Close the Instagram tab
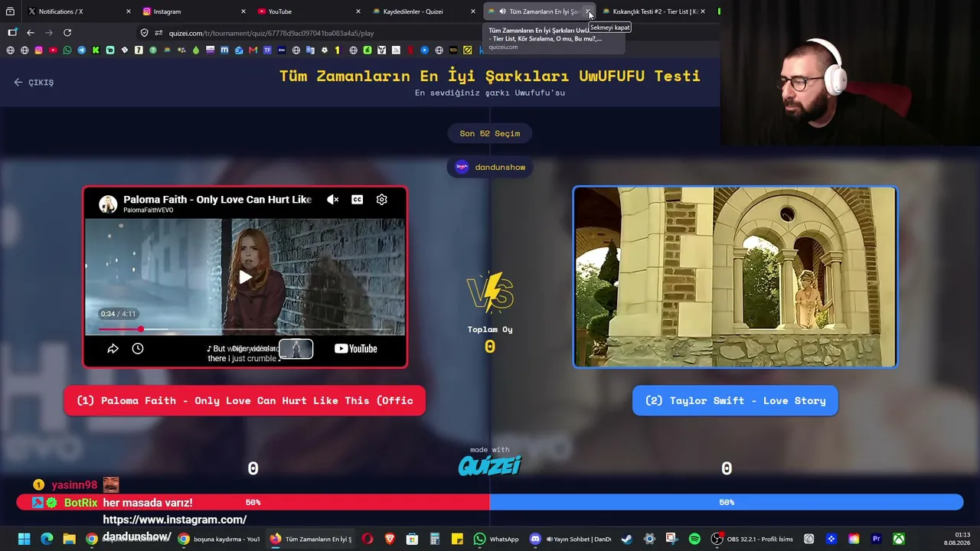Viewport: 980px width, 551px height. pyautogui.click(x=243, y=11)
